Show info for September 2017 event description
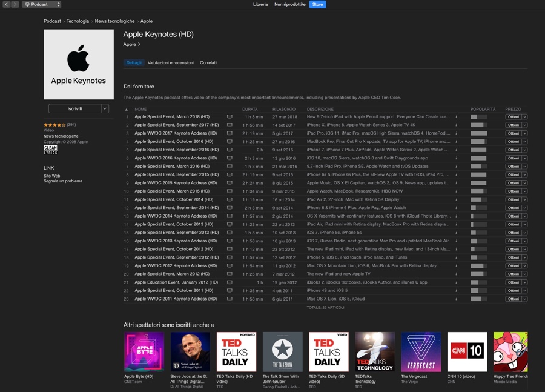 click(456, 125)
